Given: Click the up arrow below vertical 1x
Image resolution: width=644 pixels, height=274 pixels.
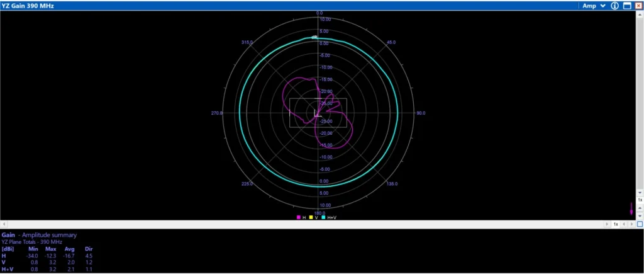Looking at the screenshot, I should click(x=640, y=208).
